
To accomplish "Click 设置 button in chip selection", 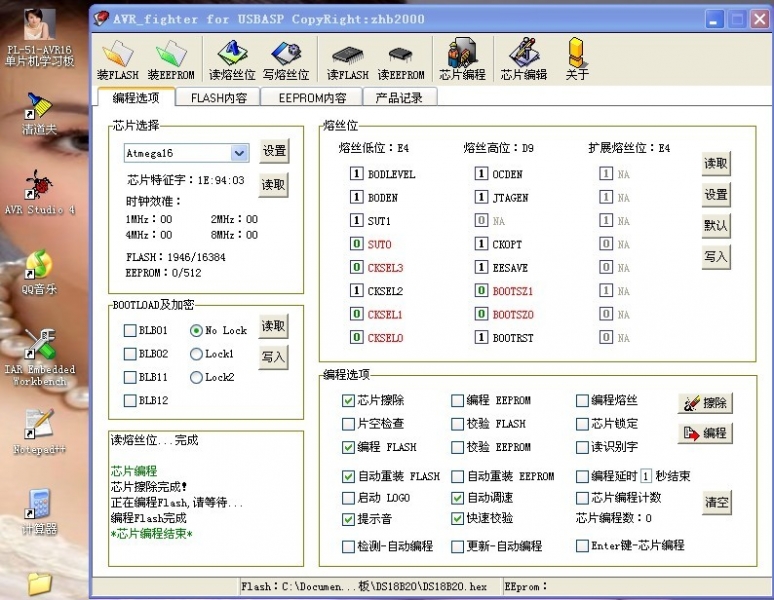I will click(x=274, y=150).
